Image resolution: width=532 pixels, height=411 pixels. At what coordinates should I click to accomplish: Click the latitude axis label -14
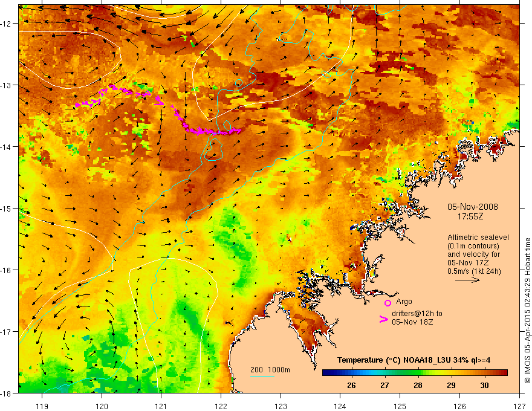6,147
